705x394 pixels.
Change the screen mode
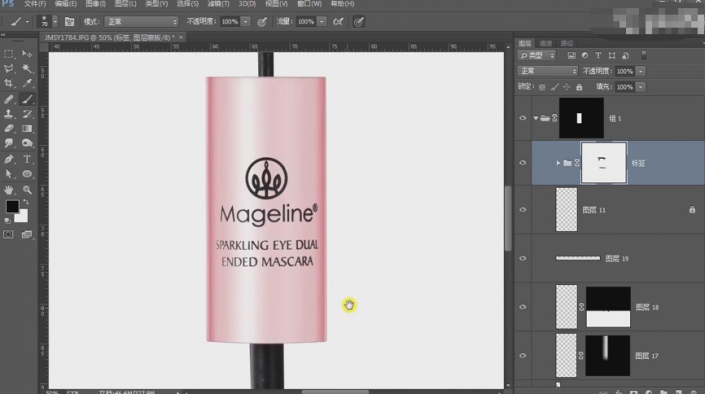27,235
